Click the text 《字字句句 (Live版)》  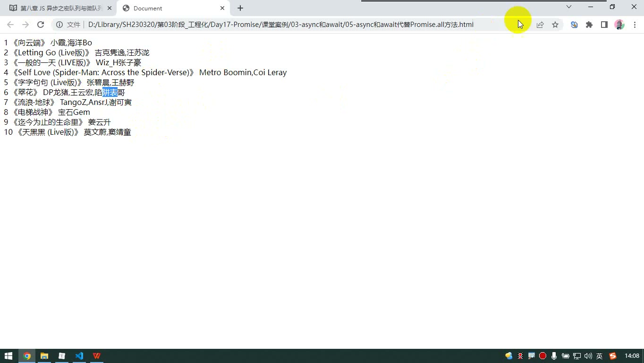47,82
